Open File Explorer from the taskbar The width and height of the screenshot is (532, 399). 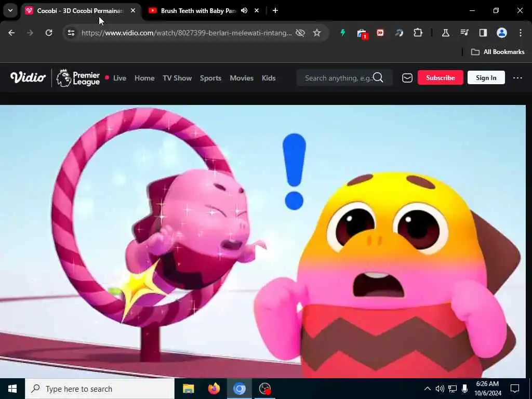tap(188, 389)
